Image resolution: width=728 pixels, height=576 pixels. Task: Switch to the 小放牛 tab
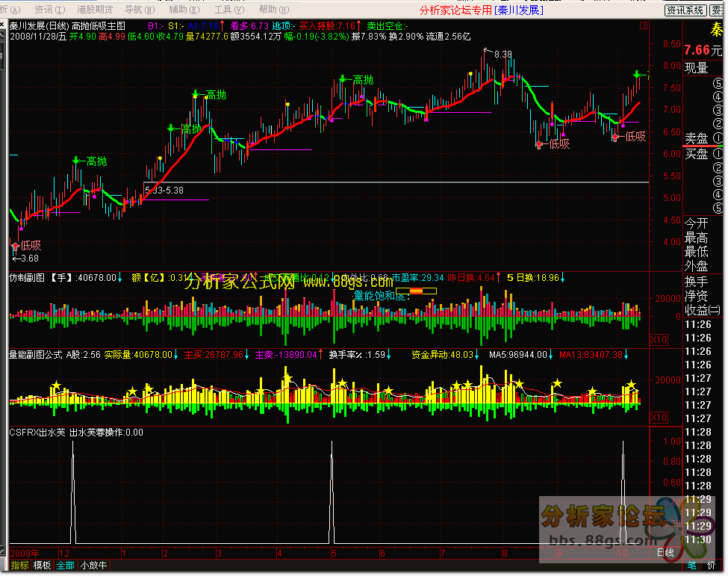(93, 566)
